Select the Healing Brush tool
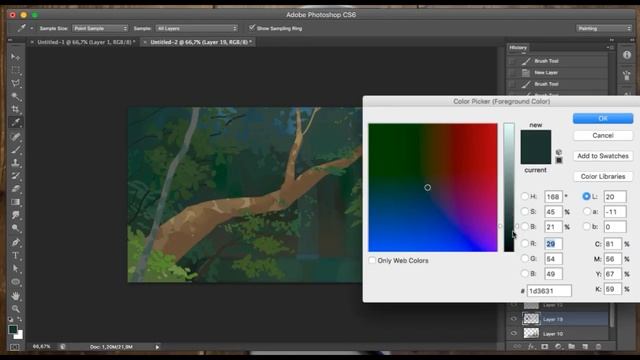This screenshot has height=360, width=640. [16, 136]
